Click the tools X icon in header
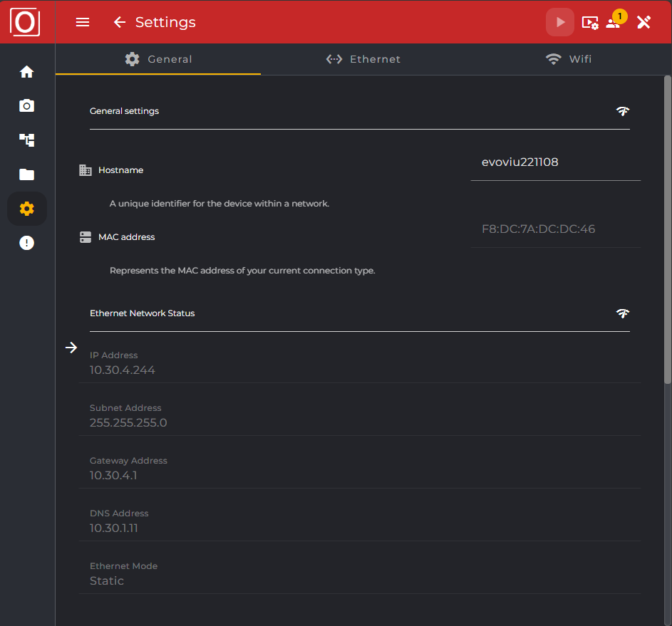Screen dimensions: 672x626 point(643,22)
